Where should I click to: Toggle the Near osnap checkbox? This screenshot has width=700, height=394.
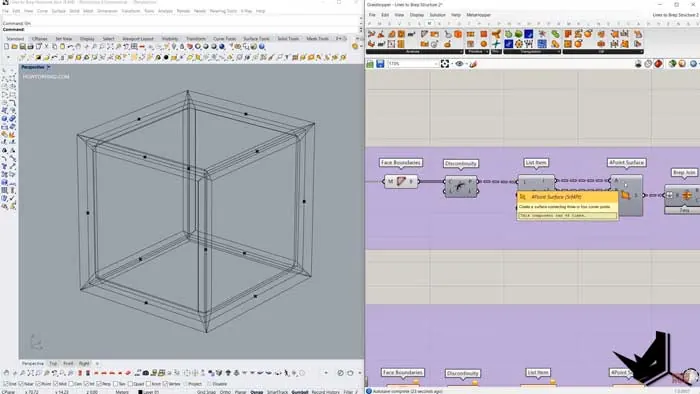point(21,384)
